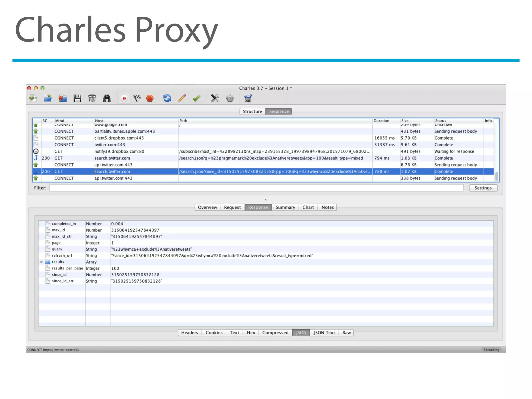This screenshot has width=532, height=399.
Task: Save session using the floppy disk icon
Action: (77, 98)
